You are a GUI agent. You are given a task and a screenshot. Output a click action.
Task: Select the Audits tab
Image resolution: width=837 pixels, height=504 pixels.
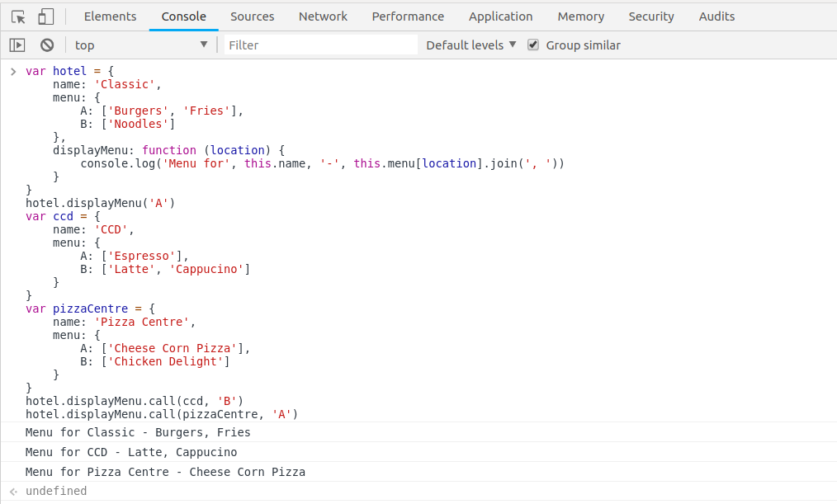click(x=716, y=16)
